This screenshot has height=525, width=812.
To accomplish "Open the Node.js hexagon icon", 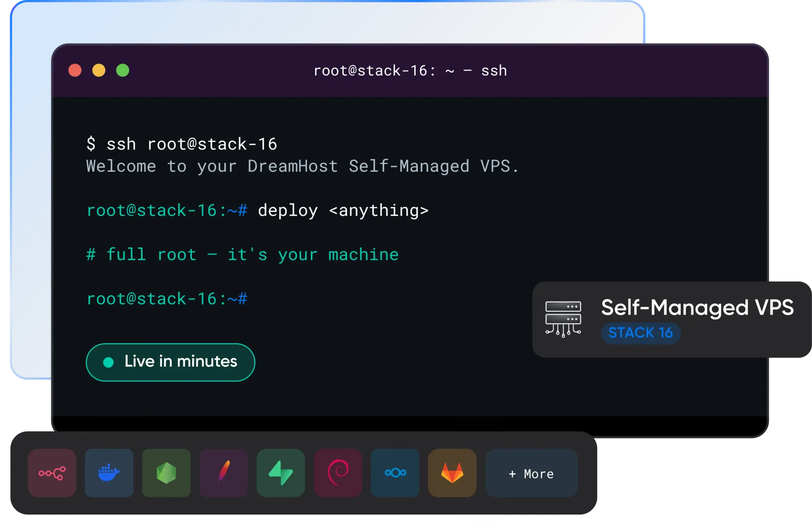I will click(166, 473).
